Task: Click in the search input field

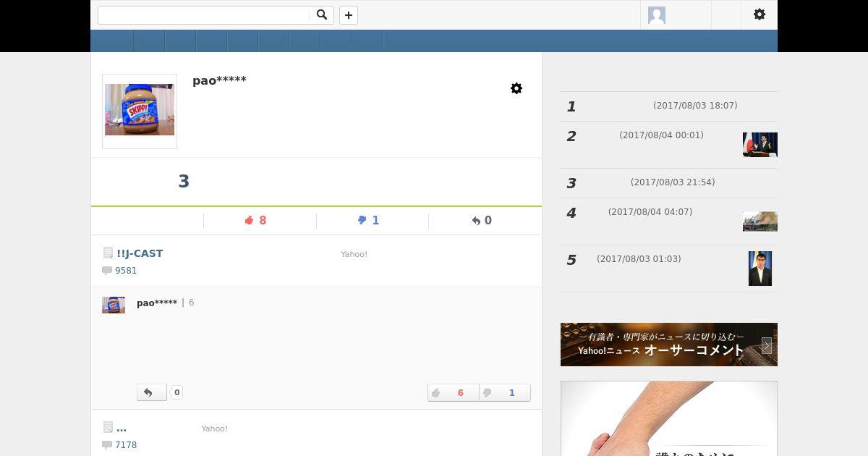Action: coord(204,15)
